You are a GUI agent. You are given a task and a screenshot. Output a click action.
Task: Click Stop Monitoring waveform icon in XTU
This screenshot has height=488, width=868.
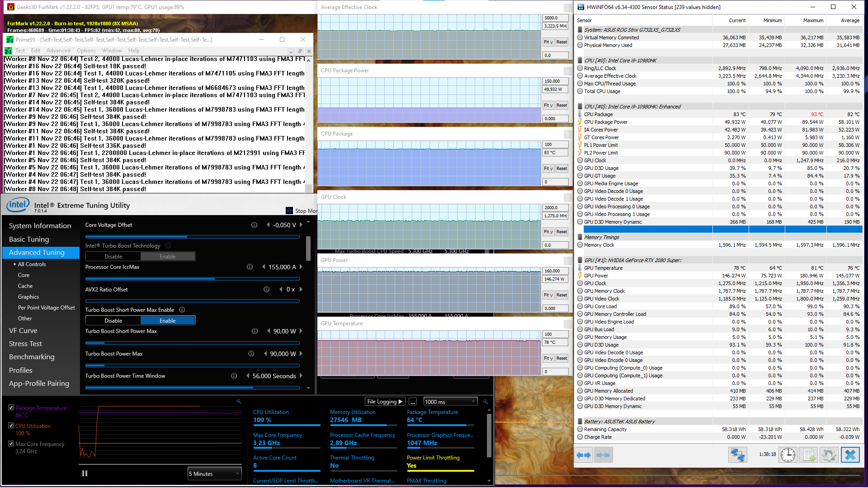(x=289, y=211)
